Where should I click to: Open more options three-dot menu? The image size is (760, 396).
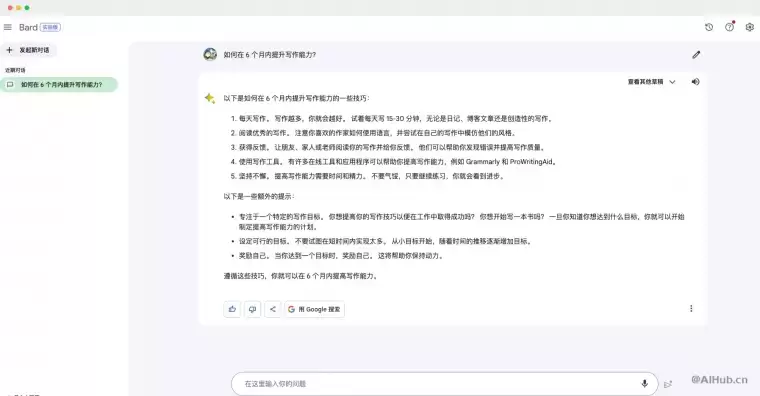pyautogui.click(x=691, y=308)
